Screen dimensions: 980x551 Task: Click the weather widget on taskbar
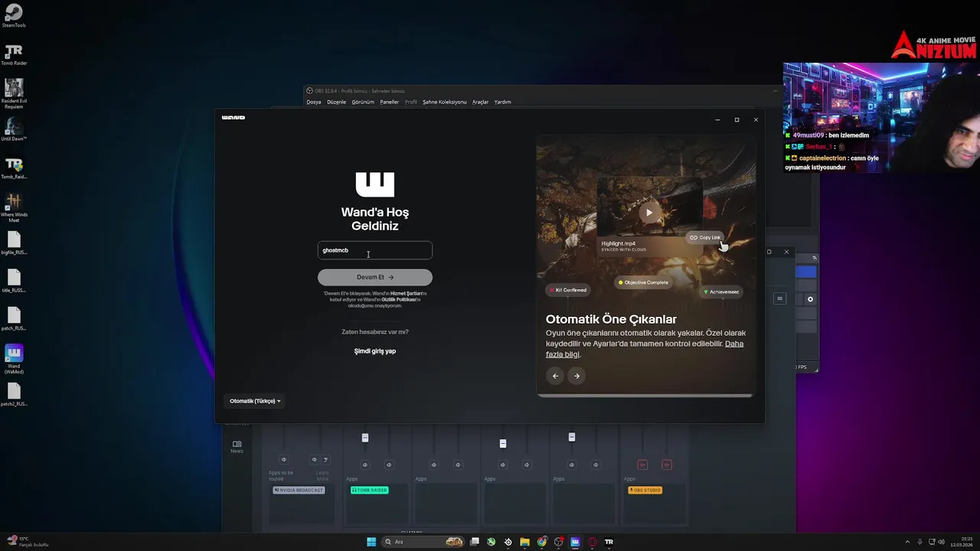(27, 542)
